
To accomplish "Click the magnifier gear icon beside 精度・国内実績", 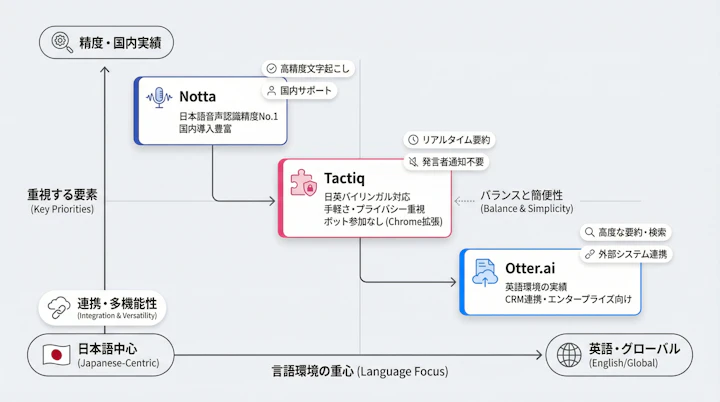I will [62, 42].
